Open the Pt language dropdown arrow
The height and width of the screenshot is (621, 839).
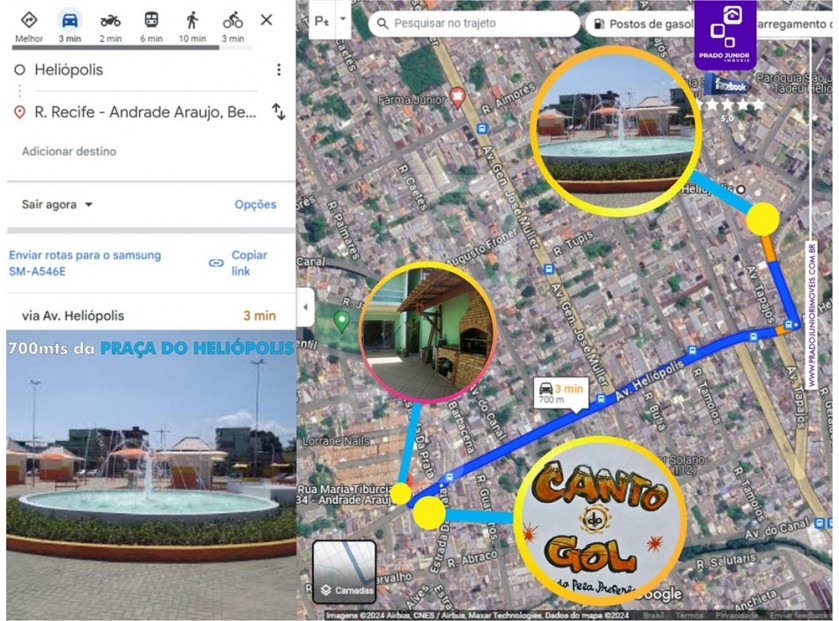[x=343, y=19]
